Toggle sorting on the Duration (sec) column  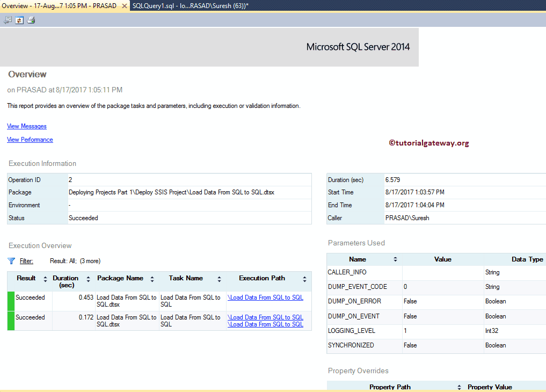coord(88,278)
